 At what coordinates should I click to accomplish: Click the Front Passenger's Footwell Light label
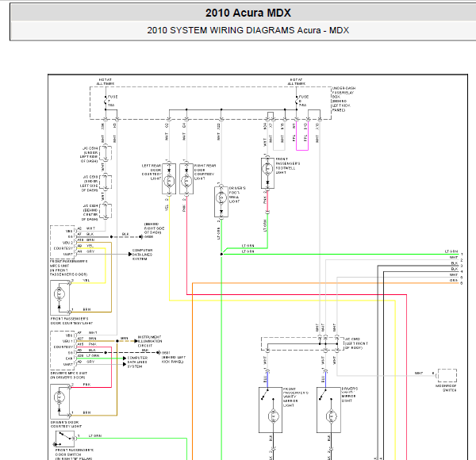pyautogui.click(x=287, y=166)
